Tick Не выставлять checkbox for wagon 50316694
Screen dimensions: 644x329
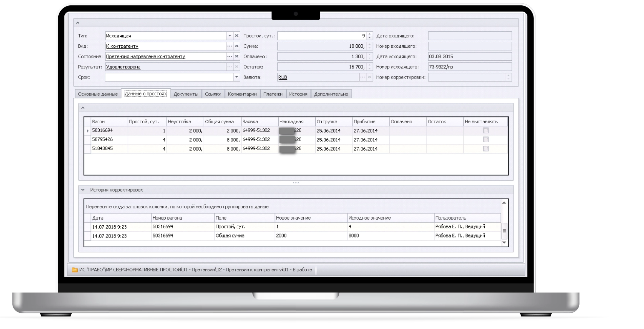coord(486,130)
